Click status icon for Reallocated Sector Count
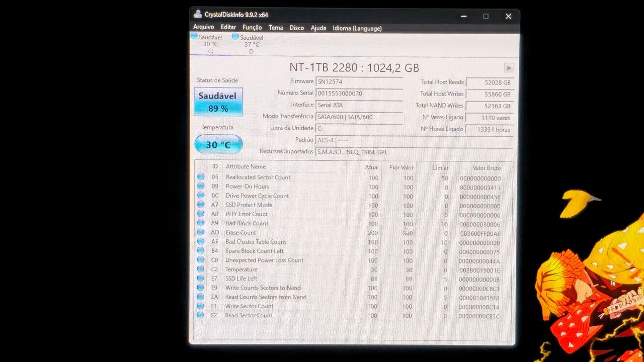The height and width of the screenshot is (362, 644). 201,176
